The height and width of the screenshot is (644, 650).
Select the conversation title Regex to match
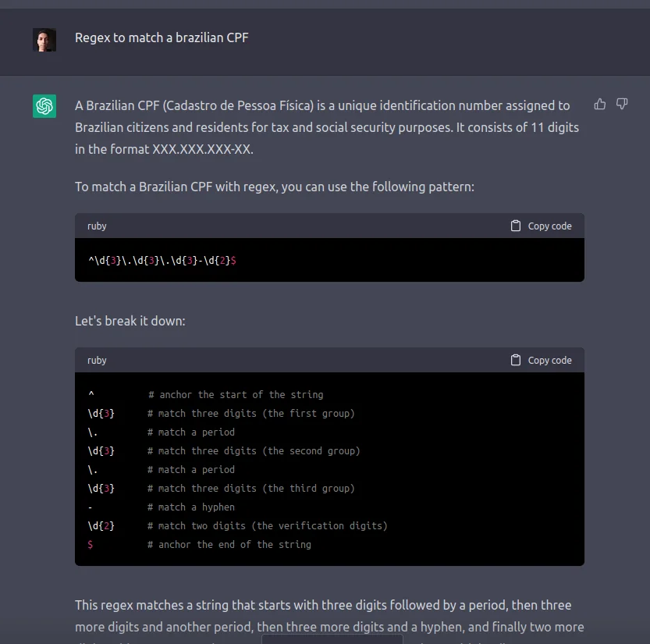coord(162,37)
